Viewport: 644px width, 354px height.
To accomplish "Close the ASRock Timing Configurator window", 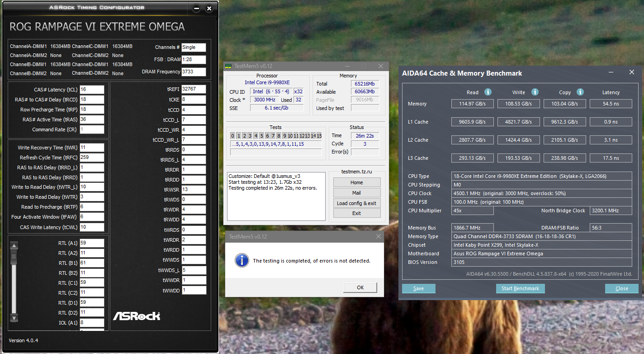I will tap(209, 8).
